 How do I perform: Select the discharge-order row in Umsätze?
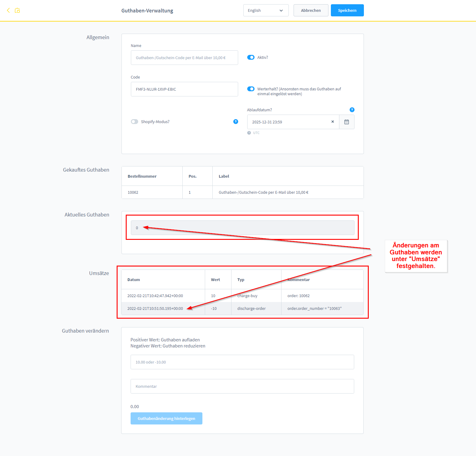(x=251, y=309)
